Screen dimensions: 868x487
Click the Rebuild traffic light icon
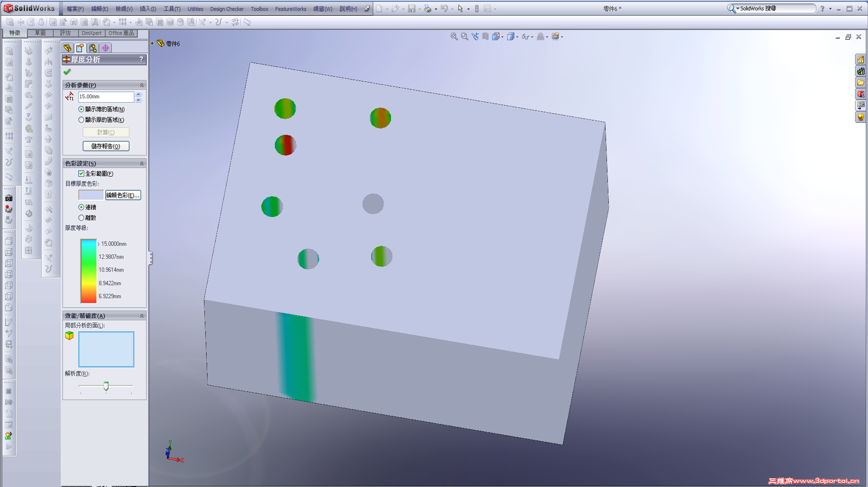477,9
